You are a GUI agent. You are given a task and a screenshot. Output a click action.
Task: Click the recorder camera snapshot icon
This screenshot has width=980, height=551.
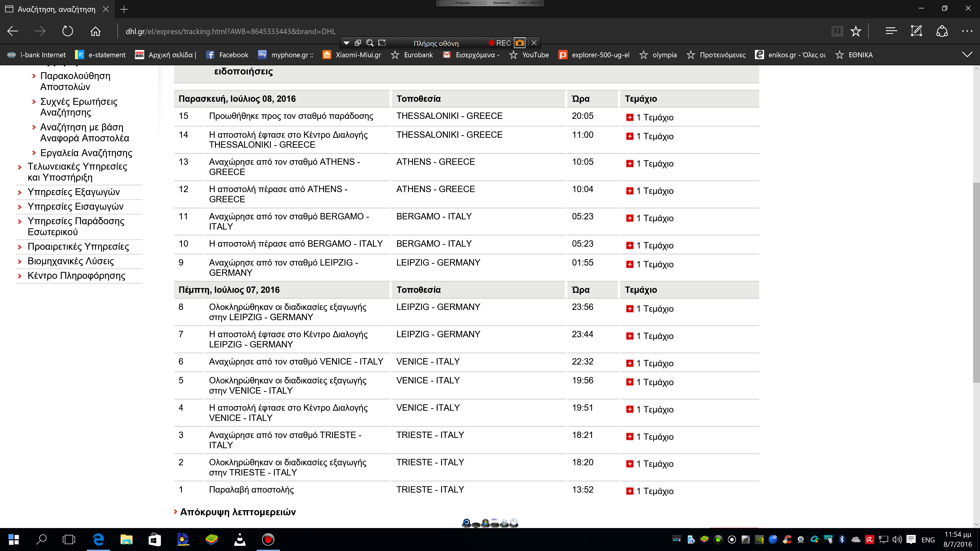tap(520, 43)
